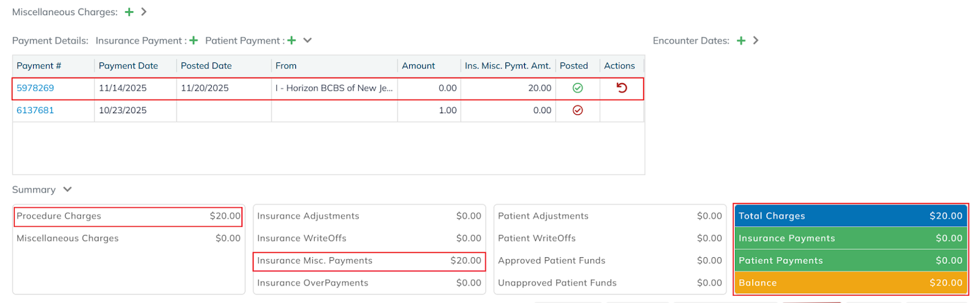Add a new patient payment
The image size is (980, 303).
pos(292,40)
